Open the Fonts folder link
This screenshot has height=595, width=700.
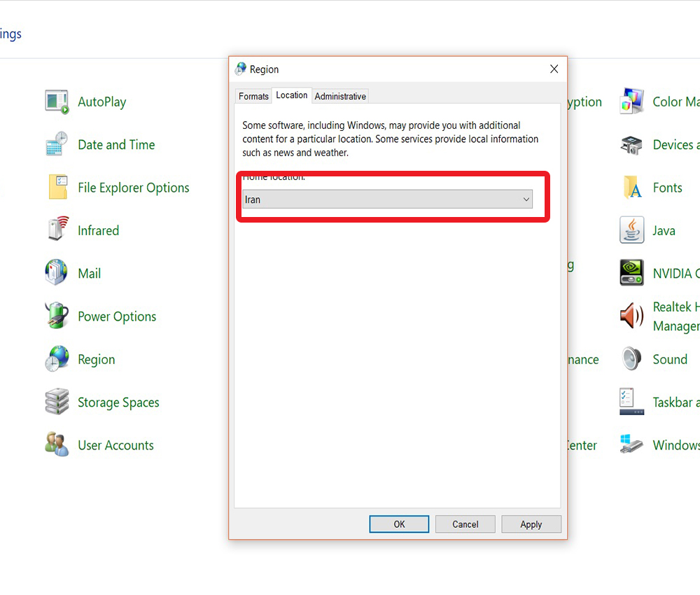click(666, 188)
